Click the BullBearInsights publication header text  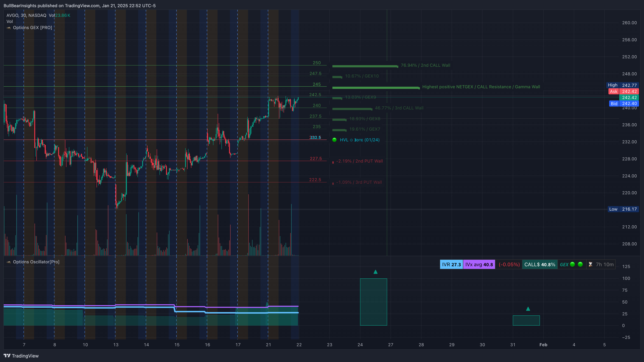pos(80,6)
